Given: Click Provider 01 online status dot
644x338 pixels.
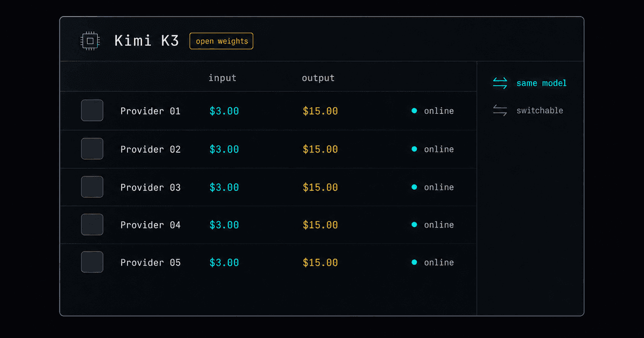Looking at the screenshot, I should [414, 111].
